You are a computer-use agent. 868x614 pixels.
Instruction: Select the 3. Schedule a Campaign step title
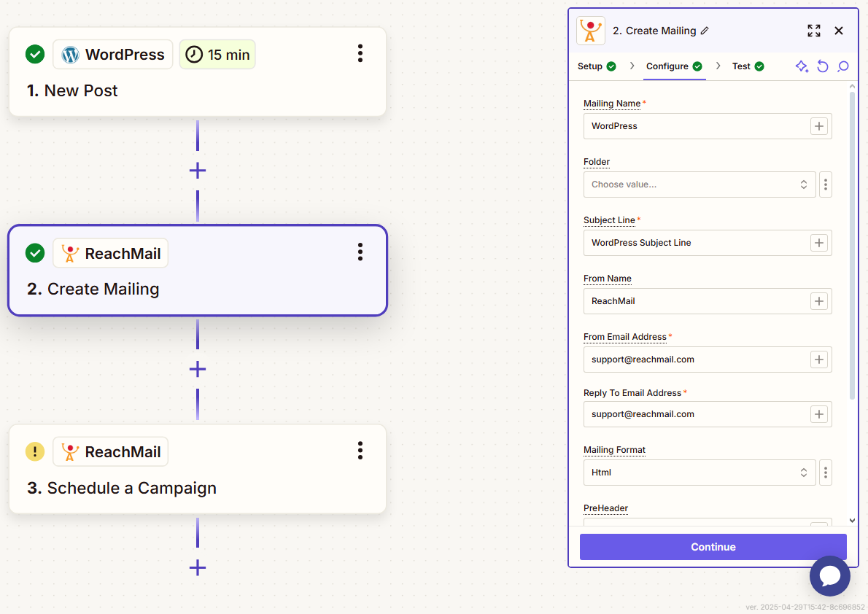122,488
